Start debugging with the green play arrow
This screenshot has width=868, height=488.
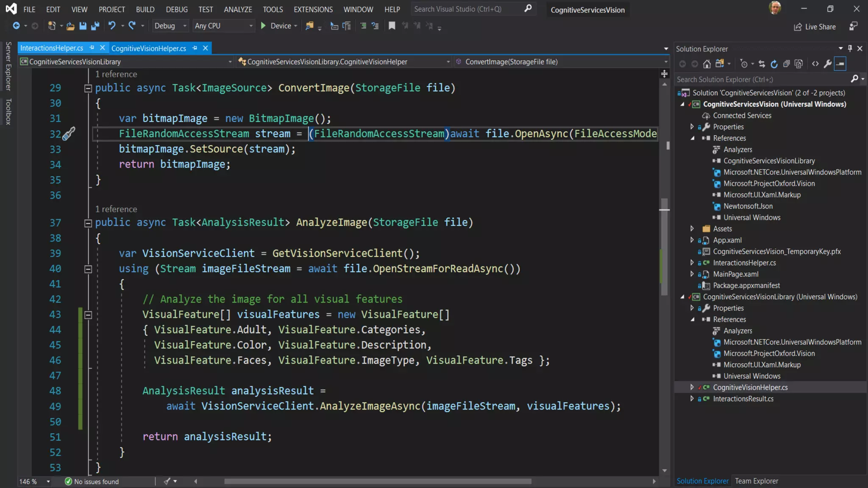pyautogui.click(x=263, y=26)
